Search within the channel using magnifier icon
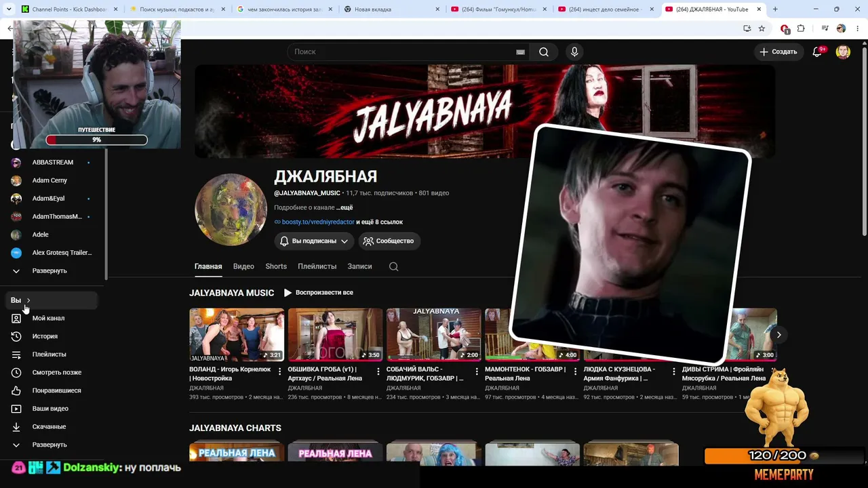868x488 pixels. pos(393,266)
